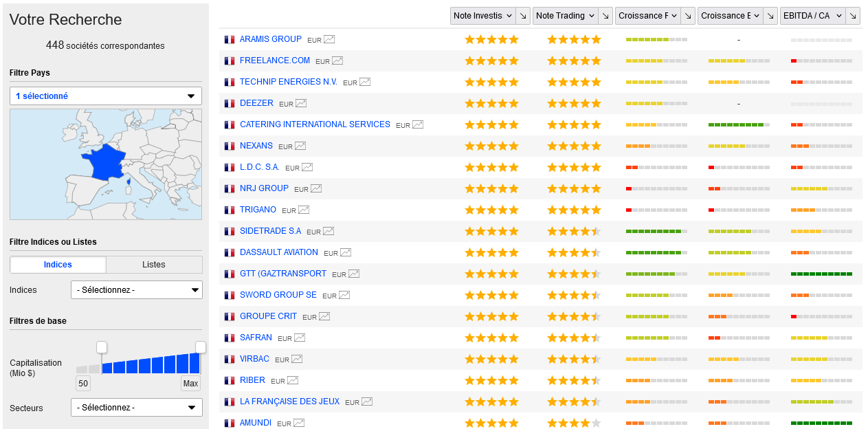Click the Max capitalisation value field

point(191,384)
